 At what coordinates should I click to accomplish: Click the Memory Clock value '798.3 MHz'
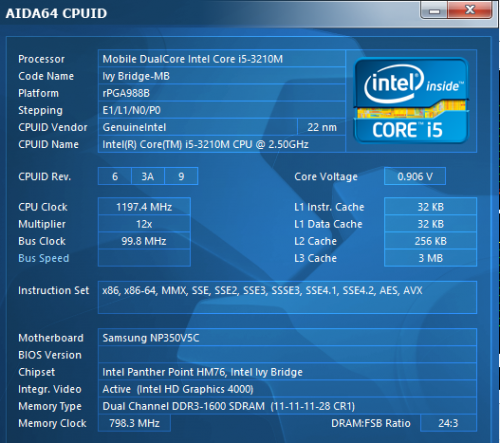[134, 423]
